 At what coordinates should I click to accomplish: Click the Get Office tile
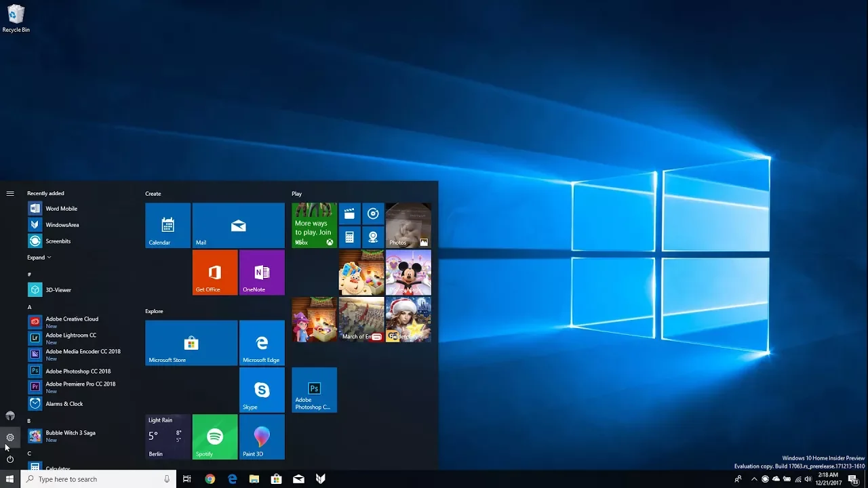point(215,272)
